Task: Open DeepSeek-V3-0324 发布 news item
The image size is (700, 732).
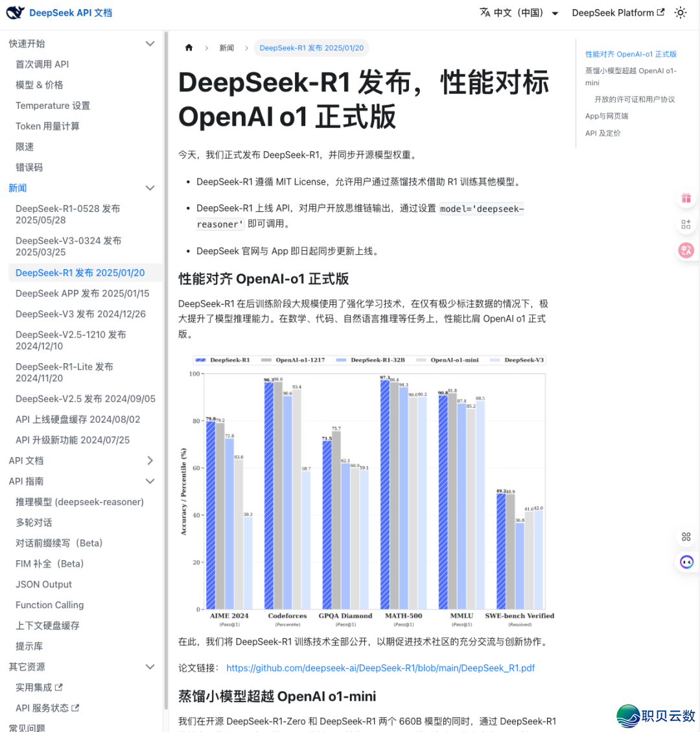Action: [68, 246]
